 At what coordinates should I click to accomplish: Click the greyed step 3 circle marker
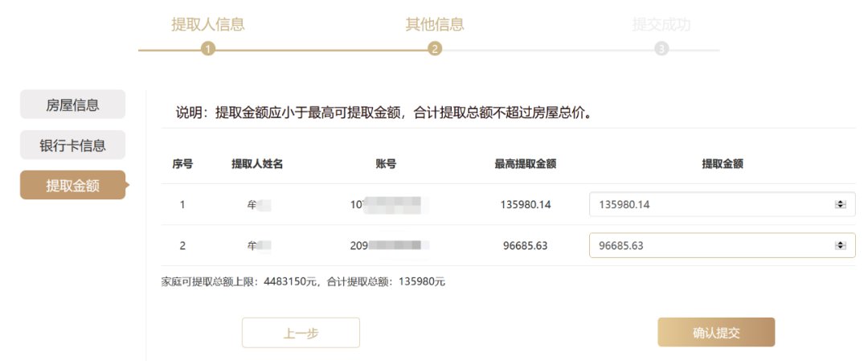pyautogui.click(x=661, y=49)
